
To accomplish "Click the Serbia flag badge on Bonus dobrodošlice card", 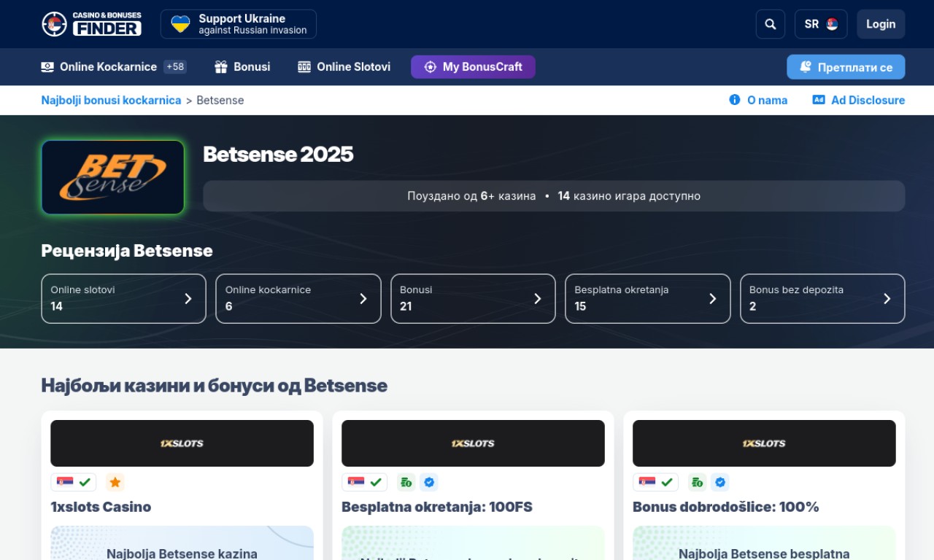I will (x=656, y=482).
